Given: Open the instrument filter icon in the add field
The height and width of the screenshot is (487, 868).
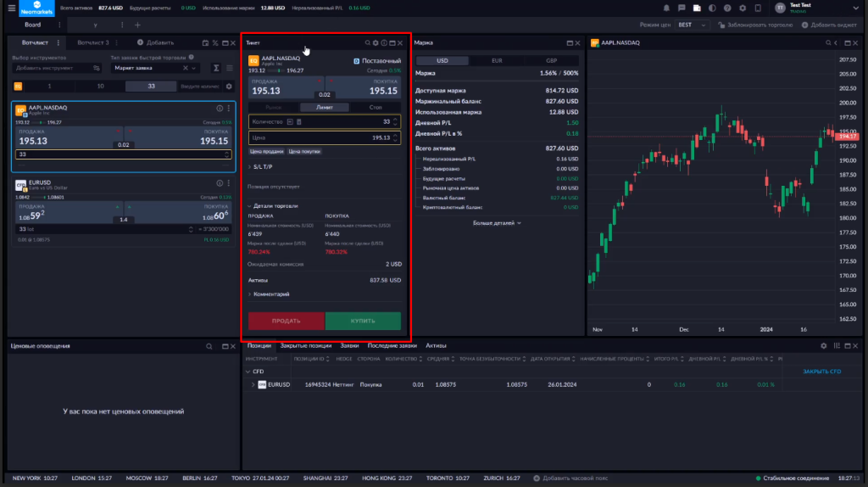Looking at the screenshot, I should (x=97, y=68).
